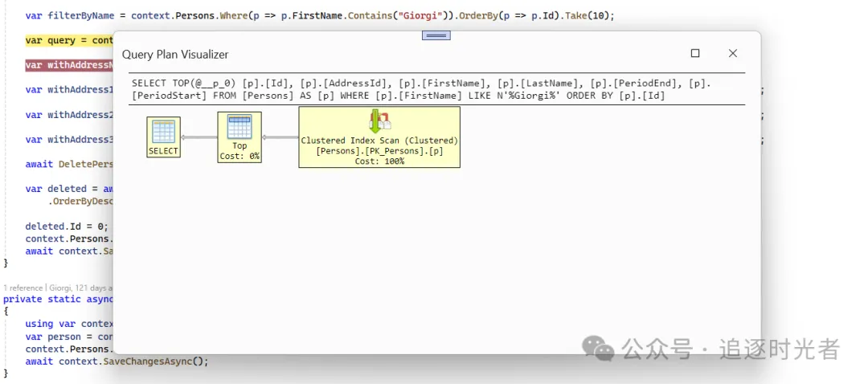This screenshot has width=868, height=384.
Task: Click 'Cost: 100%' text in index scan node
Action: pyautogui.click(x=379, y=161)
